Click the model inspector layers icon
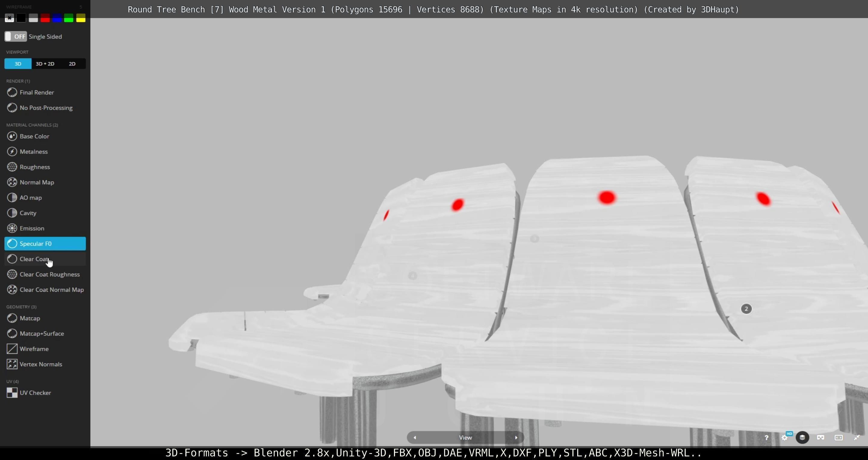 (x=802, y=437)
